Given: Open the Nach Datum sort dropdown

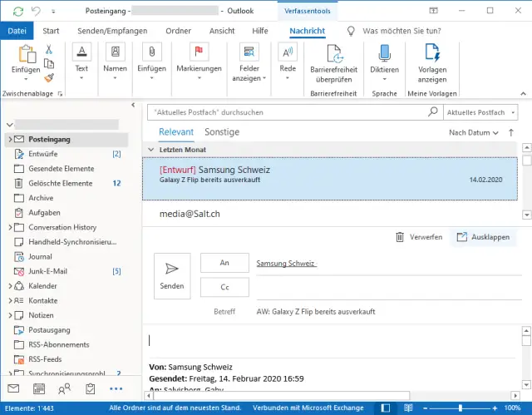Looking at the screenshot, I should coord(473,132).
